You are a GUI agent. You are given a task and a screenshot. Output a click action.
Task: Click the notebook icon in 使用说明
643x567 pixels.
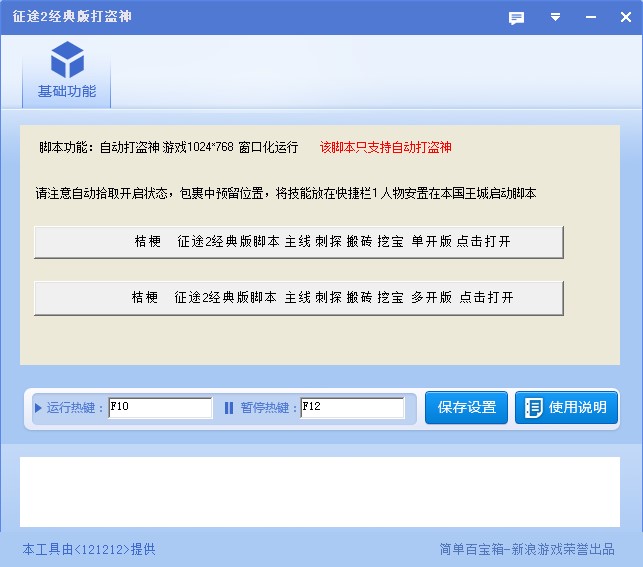pyautogui.click(x=534, y=408)
